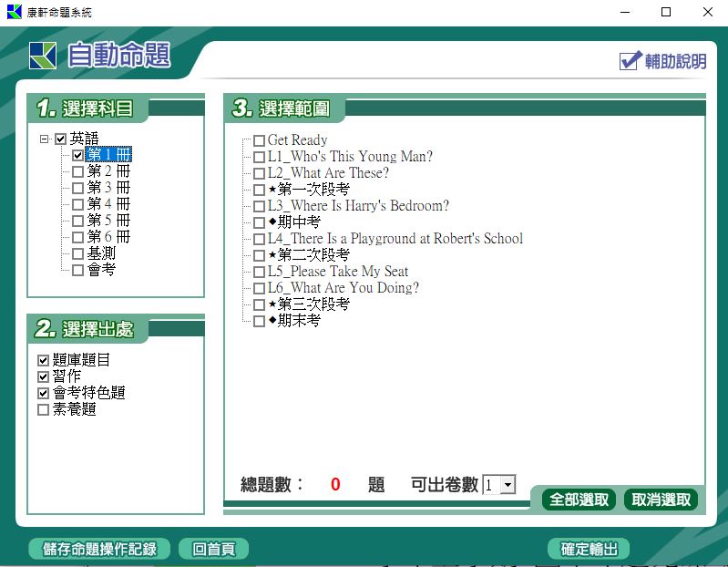Select L1_Who's This Young Man? lesson
This screenshot has width=728, height=567.
click(350, 157)
